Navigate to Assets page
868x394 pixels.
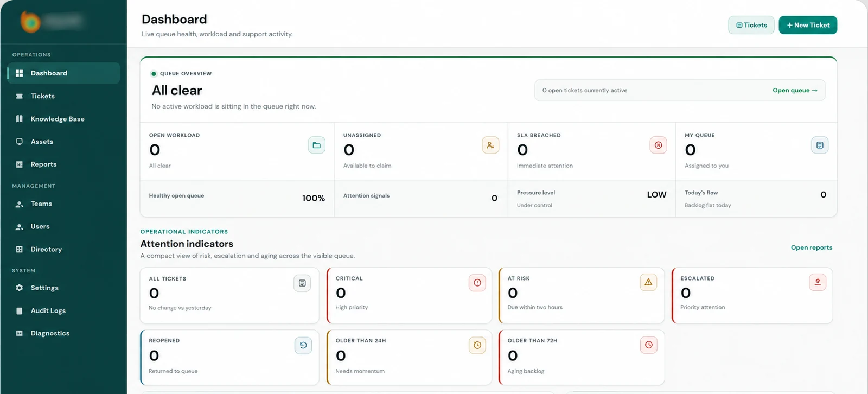pos(63,142)
